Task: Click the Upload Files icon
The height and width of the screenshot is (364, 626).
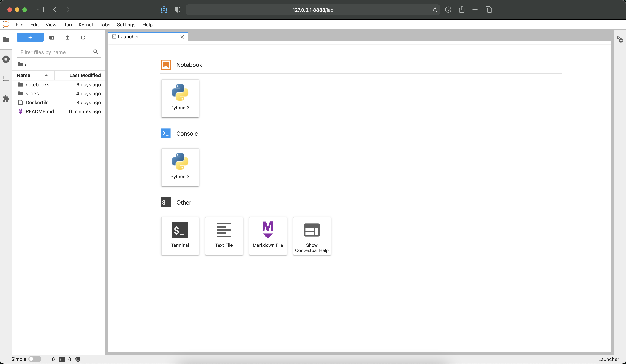Action: click(67, 37)
